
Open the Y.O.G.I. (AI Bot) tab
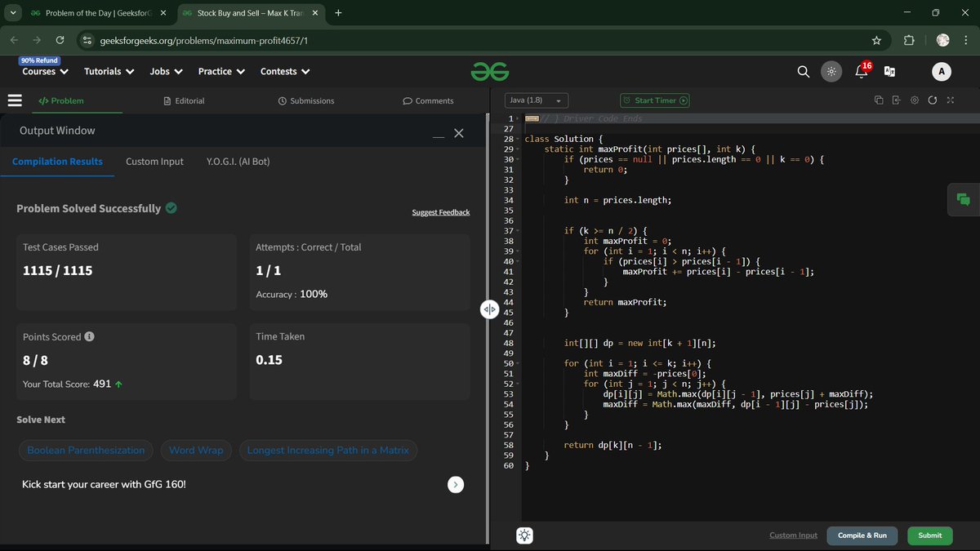pos(238,162)
